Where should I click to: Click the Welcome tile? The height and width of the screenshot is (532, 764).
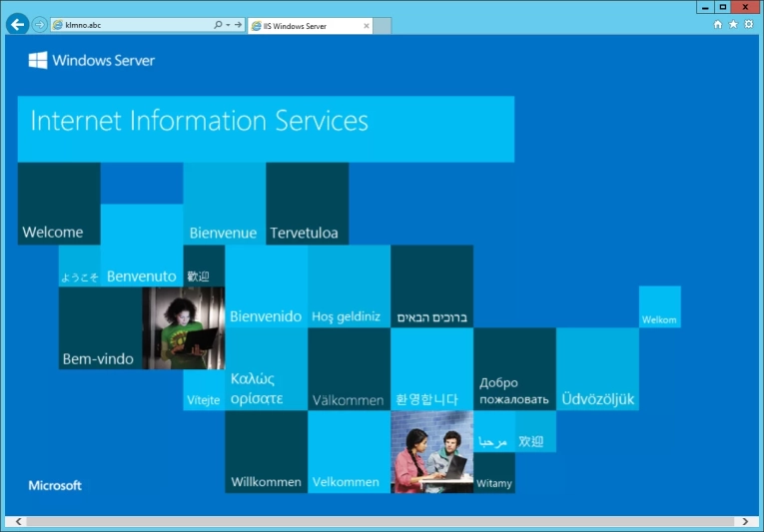[59, 204]
